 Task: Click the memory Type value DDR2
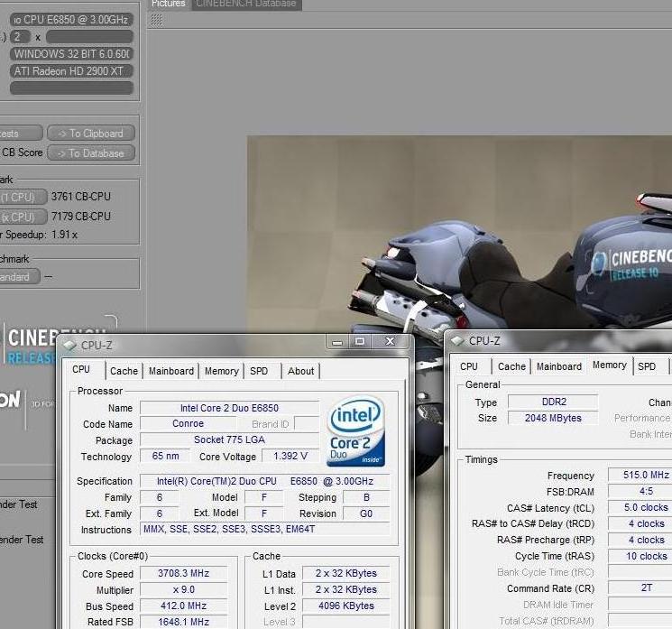coord(553,402)
